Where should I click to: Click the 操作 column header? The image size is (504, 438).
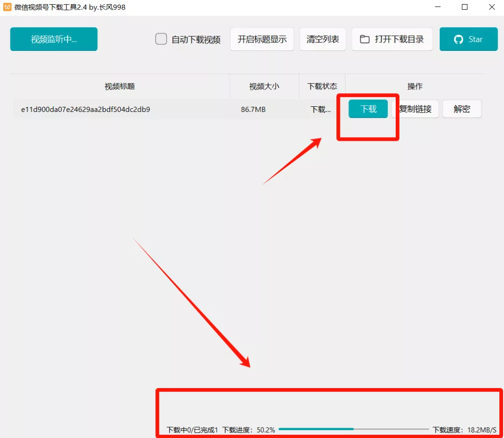[x=415, y=86]
